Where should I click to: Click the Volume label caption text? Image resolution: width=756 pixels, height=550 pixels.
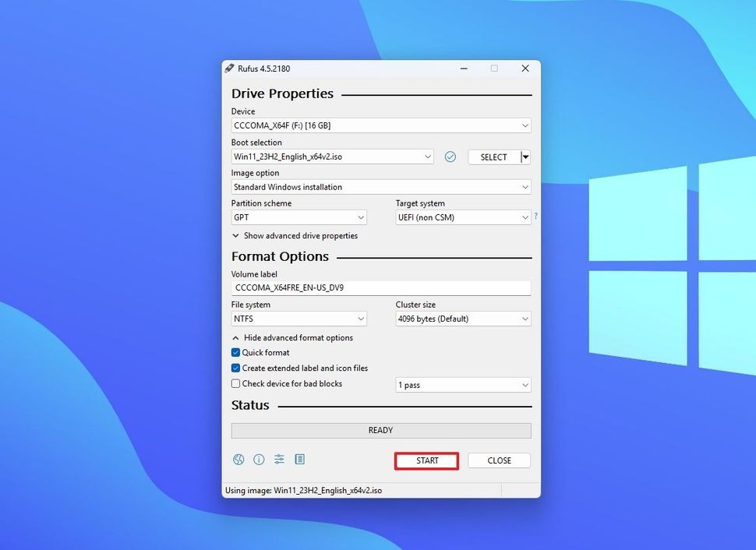[254, 274]
